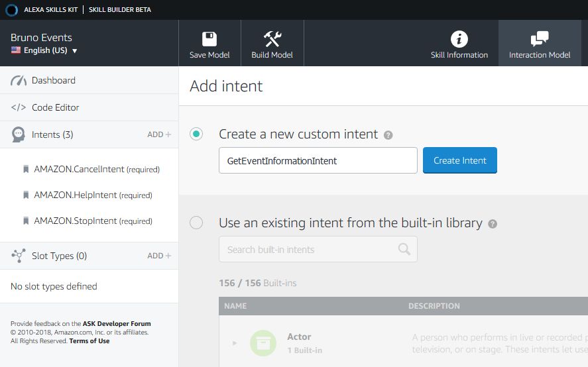Click the help icon beside custom intent

[x=388, y=135]
